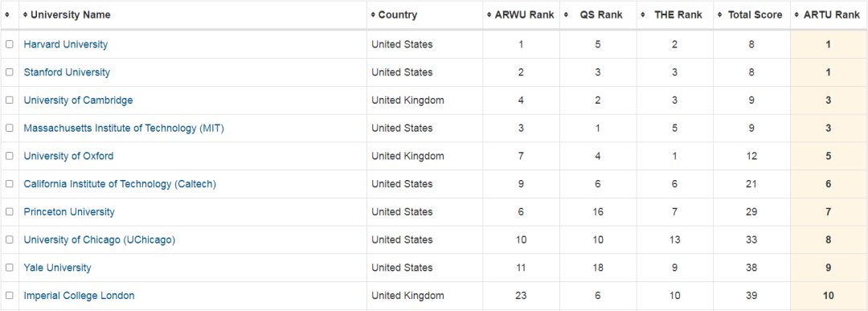Open the Stanford University link
The height and width of the screenshot is (311, 868).
pos(67,72)
